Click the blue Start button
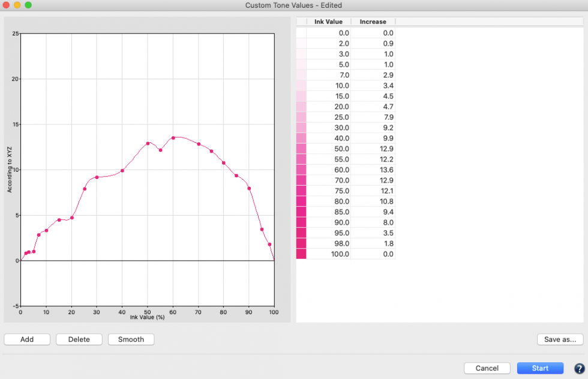 point(540,368)
